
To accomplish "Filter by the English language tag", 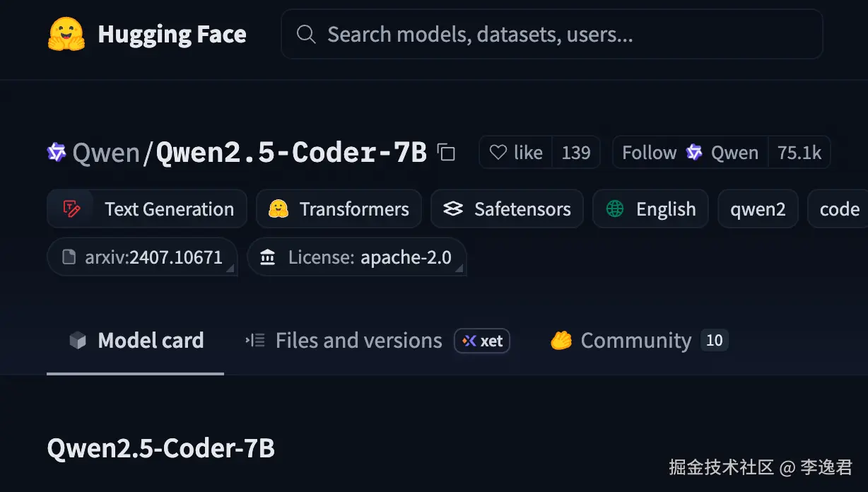I will pos(650,209).
